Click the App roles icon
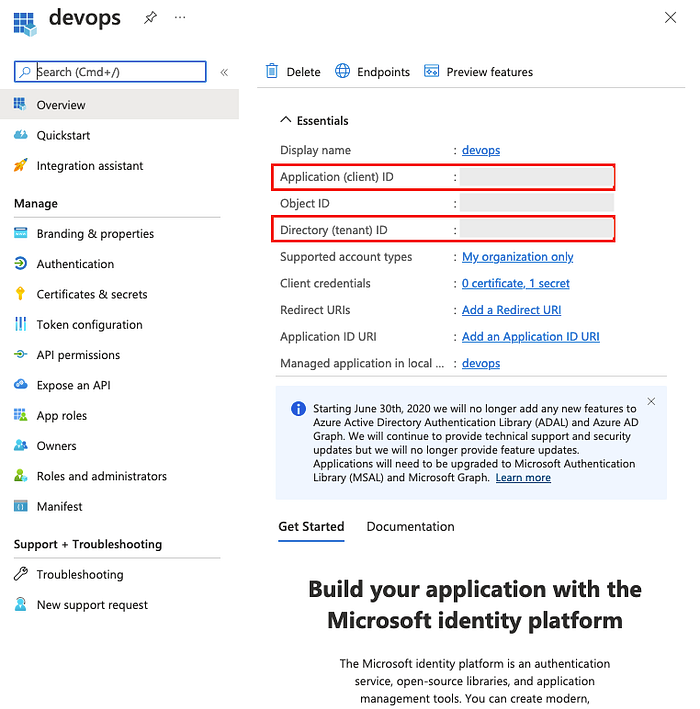Screen dimensions: 700x709 tap(20, 415)
